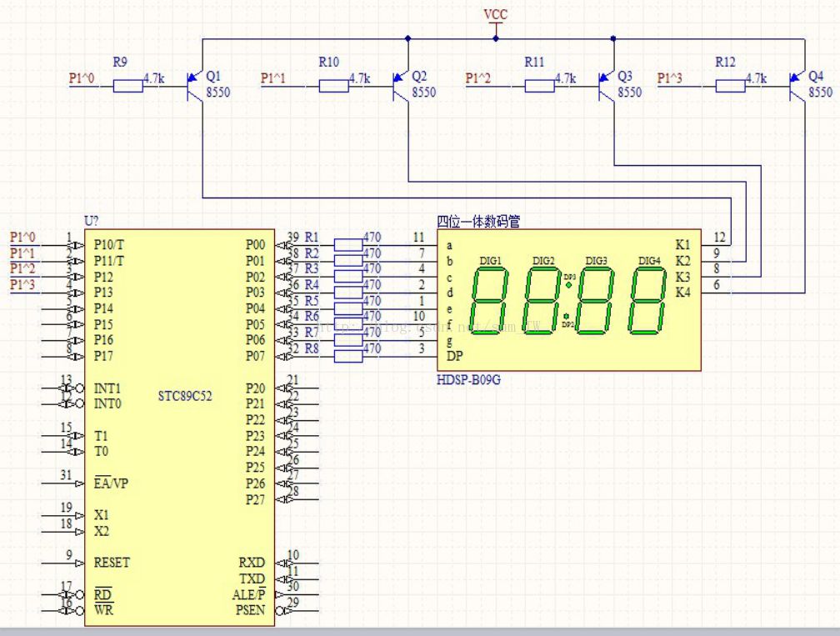The height and width of the screenshot is (636, 840).
Task: Click the P10/T pin name
Action: point(108,245)
